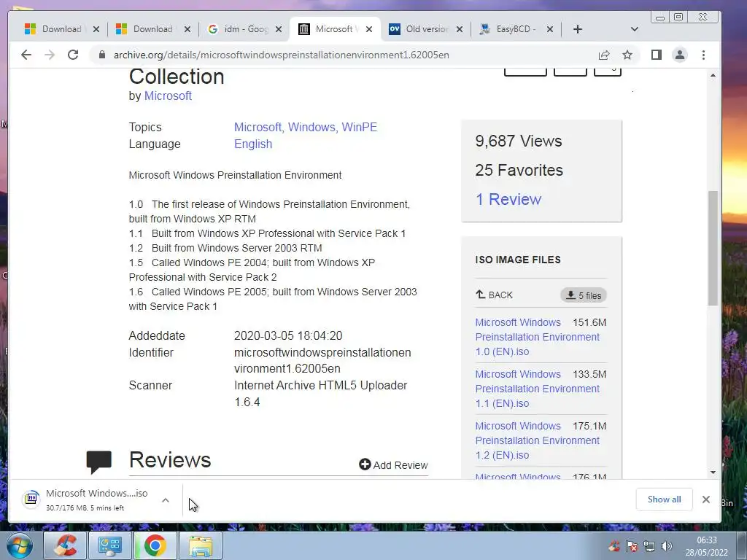Close the Old version tab

coord(460,29)
